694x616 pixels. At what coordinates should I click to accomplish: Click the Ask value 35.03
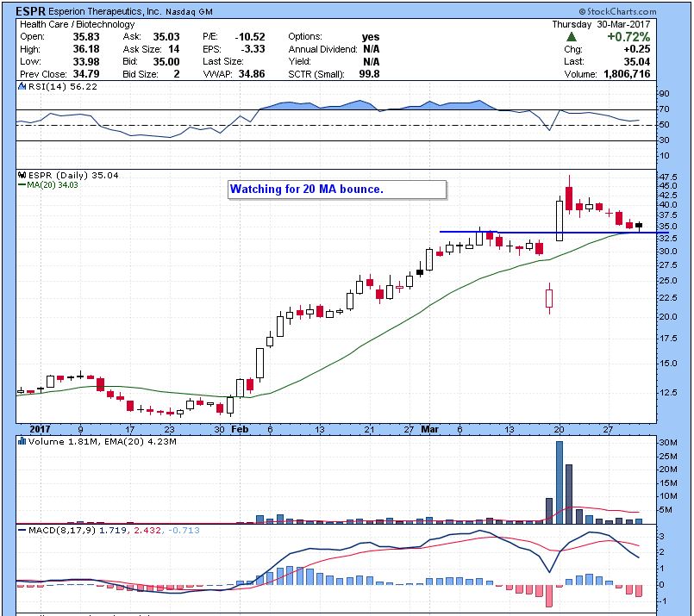pyautogui.click(x=166, y=37)
